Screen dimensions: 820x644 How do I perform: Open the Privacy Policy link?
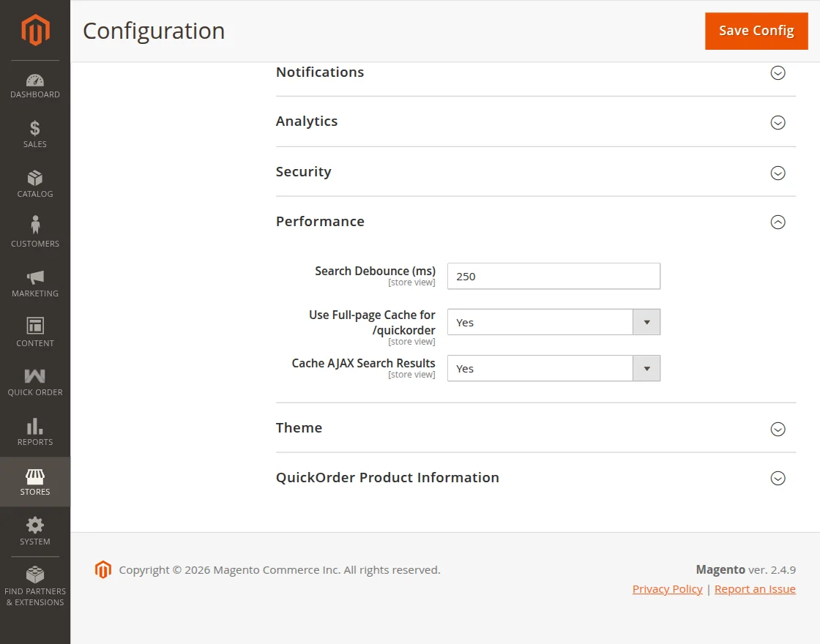[x=667, y=589]
